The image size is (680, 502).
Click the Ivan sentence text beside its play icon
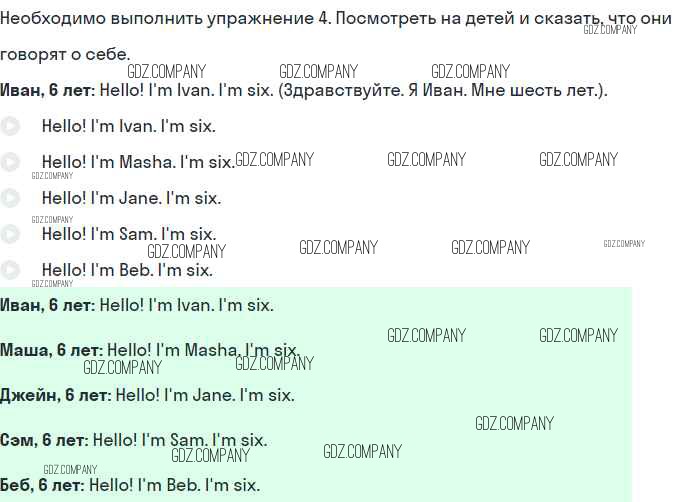click(128, 126)
